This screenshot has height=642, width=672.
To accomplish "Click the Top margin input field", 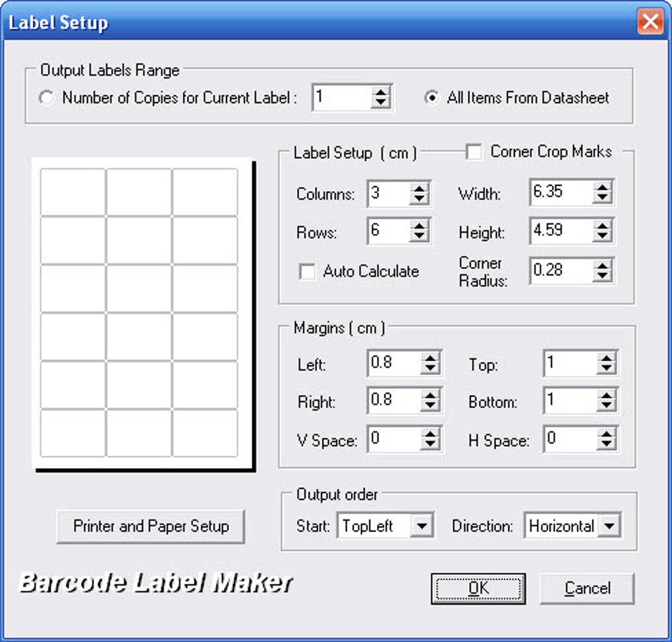I will pyautogui.click(x=571, y=363).
